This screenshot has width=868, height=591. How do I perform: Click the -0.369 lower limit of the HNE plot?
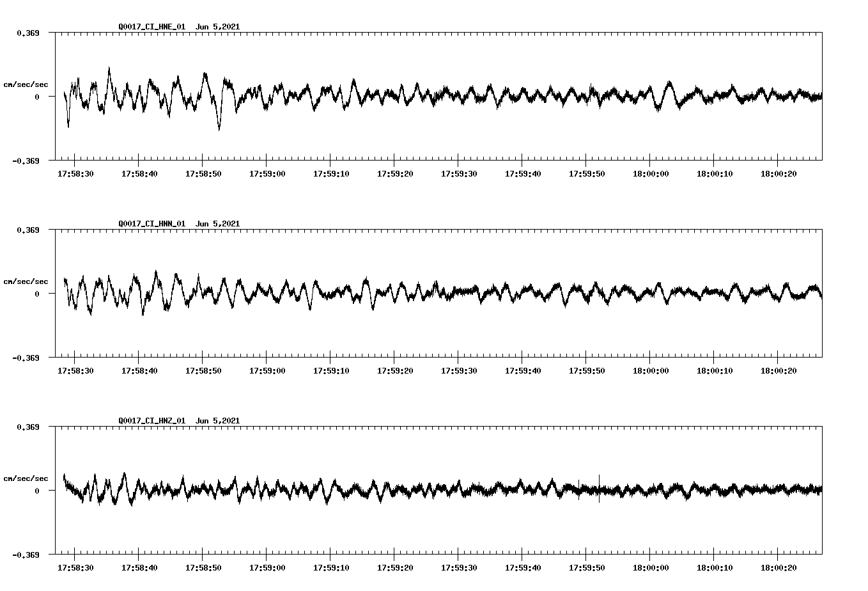(x=26, y=161)
